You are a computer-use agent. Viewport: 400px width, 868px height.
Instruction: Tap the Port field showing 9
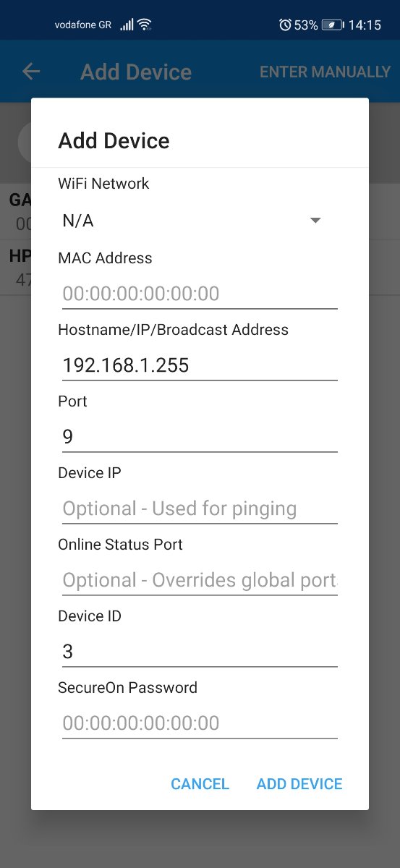[x=200, y=436]
